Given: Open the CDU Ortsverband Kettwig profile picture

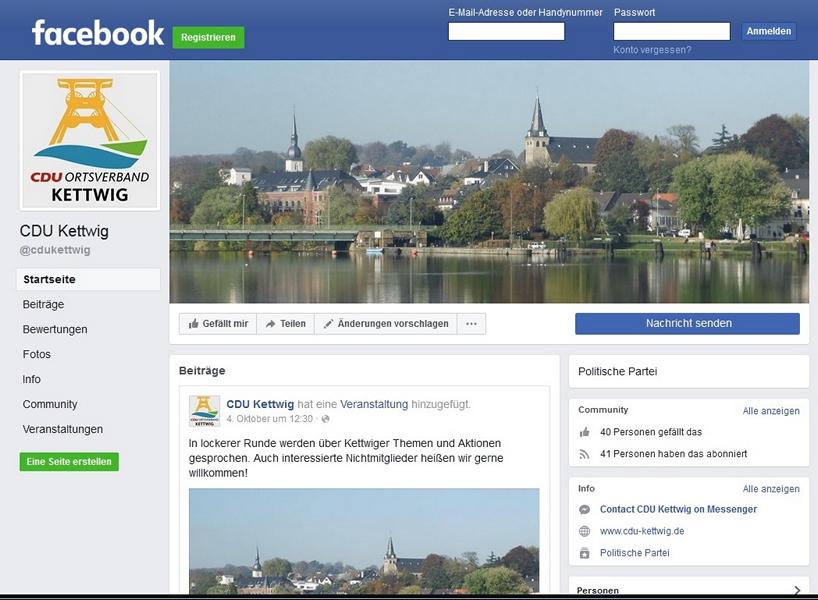Looking at the screenshot, I should point(90,141).
